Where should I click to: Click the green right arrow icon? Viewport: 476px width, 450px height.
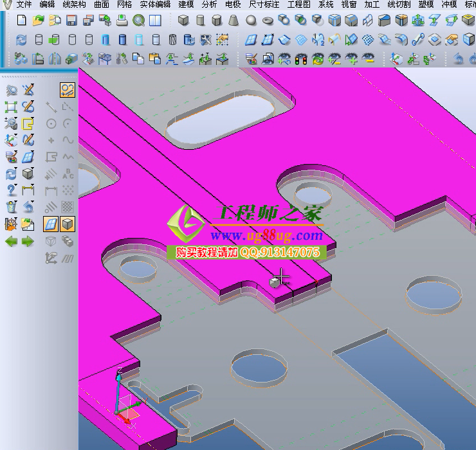pos(28,242)
